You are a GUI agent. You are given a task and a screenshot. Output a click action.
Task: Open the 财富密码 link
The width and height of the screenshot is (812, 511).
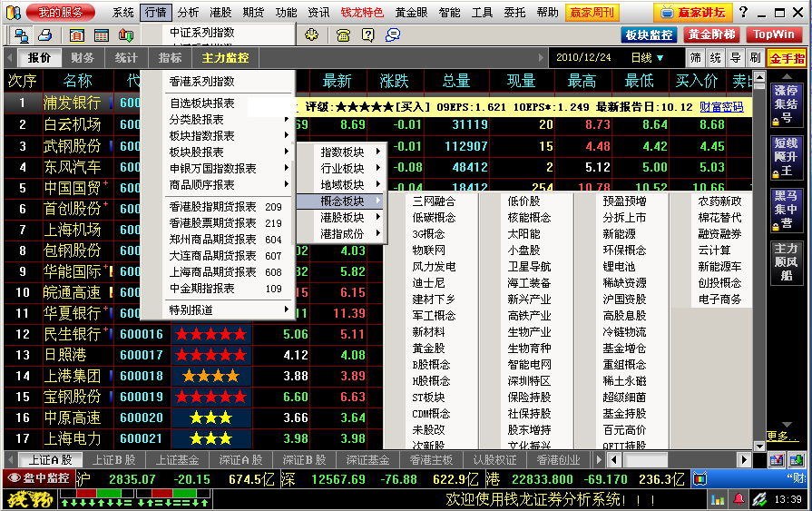(721, 107)
